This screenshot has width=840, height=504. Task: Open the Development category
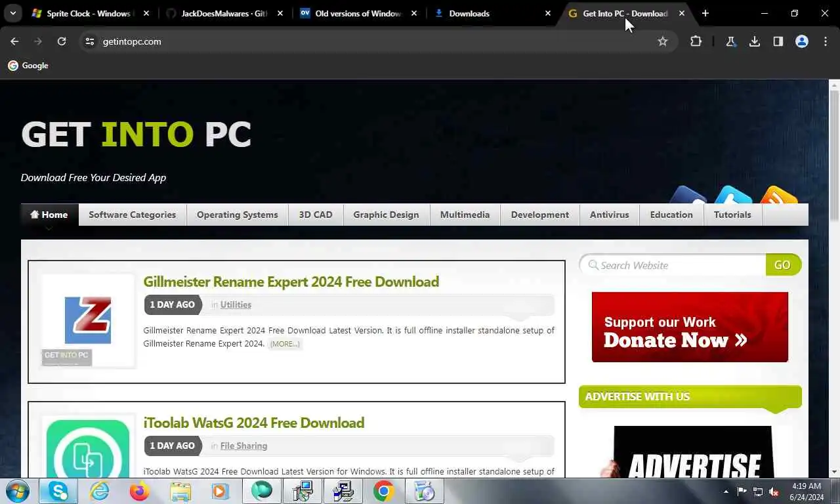[540, 215]
